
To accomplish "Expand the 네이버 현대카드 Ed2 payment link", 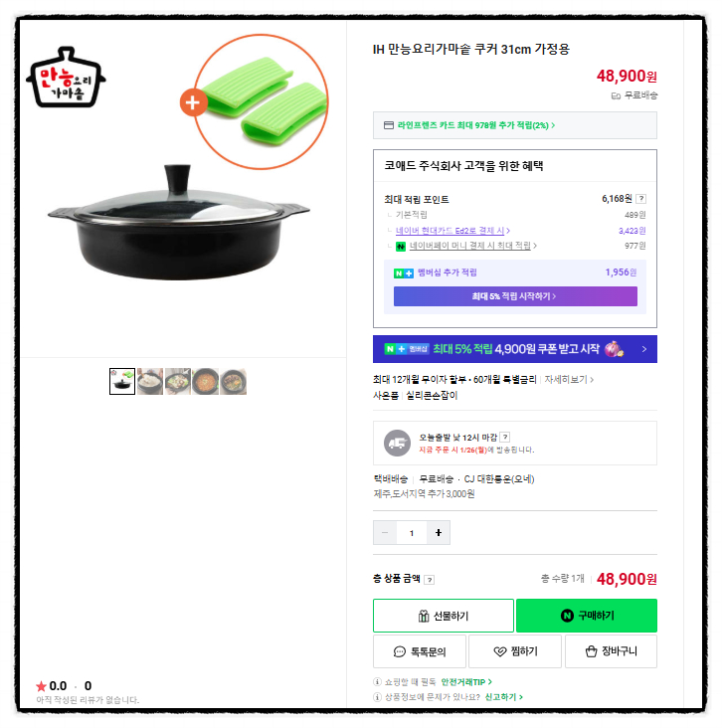I will [452, 231].
